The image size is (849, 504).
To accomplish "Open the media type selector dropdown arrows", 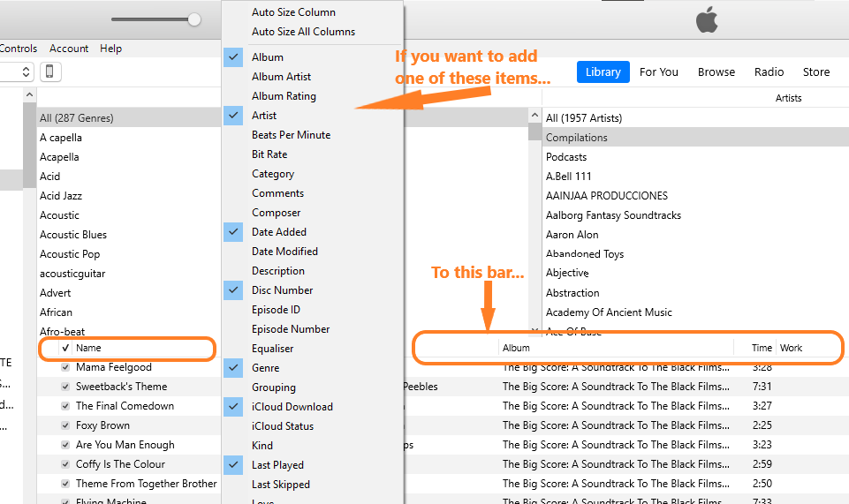I will pyautogui.click(x=26, y=71).
